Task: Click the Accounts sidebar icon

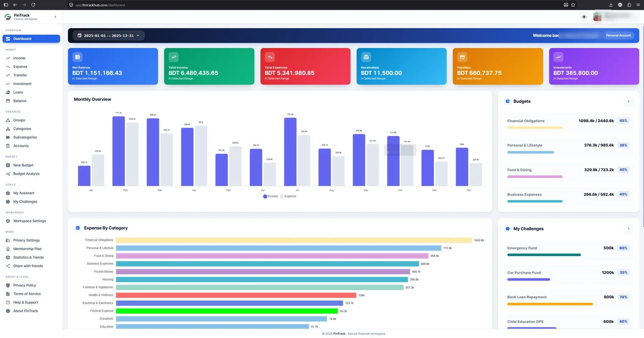Action: click(8, 146)
